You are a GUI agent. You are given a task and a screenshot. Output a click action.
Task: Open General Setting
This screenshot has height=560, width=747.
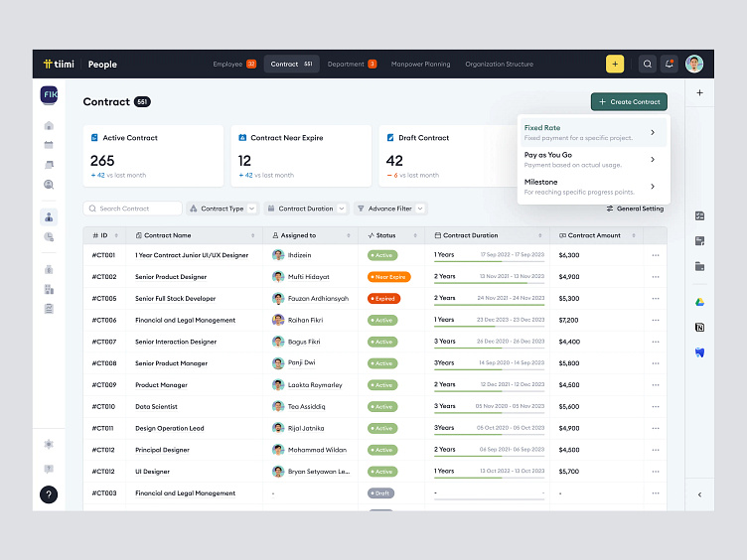(x=635, y=209)
